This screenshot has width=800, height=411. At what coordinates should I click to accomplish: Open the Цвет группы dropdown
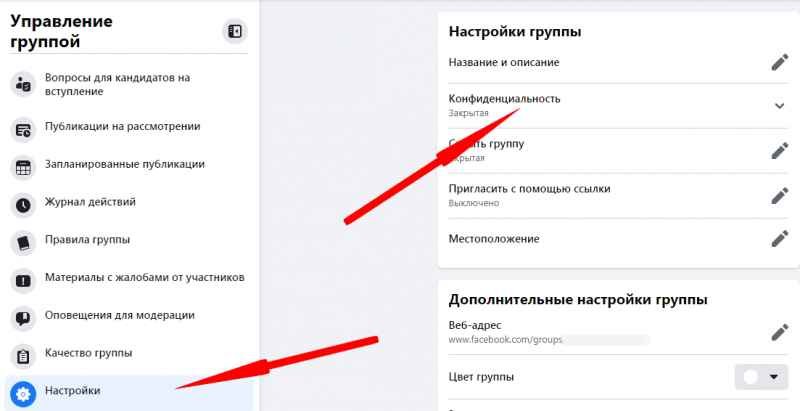tap(761, 377)
